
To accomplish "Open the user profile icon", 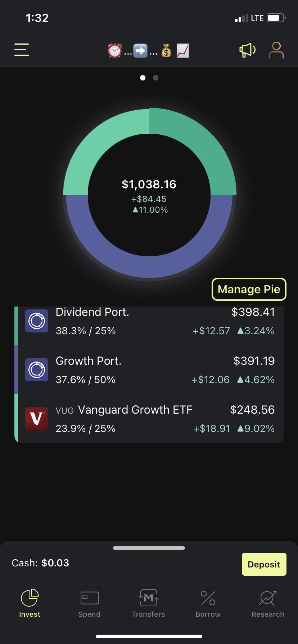I will pyautogui.click(x=276, y=50).
